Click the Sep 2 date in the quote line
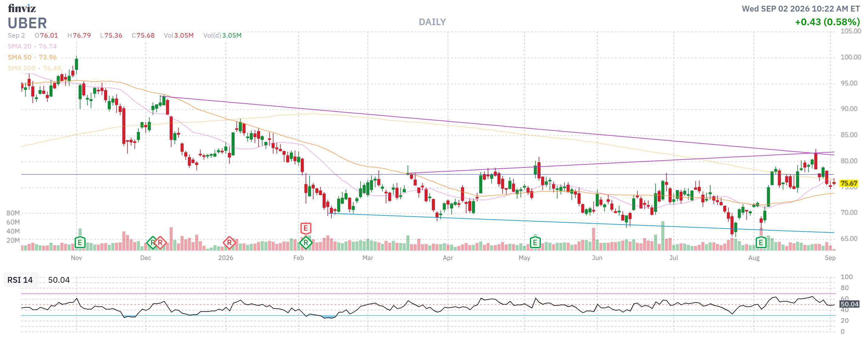 pos(16,35)
